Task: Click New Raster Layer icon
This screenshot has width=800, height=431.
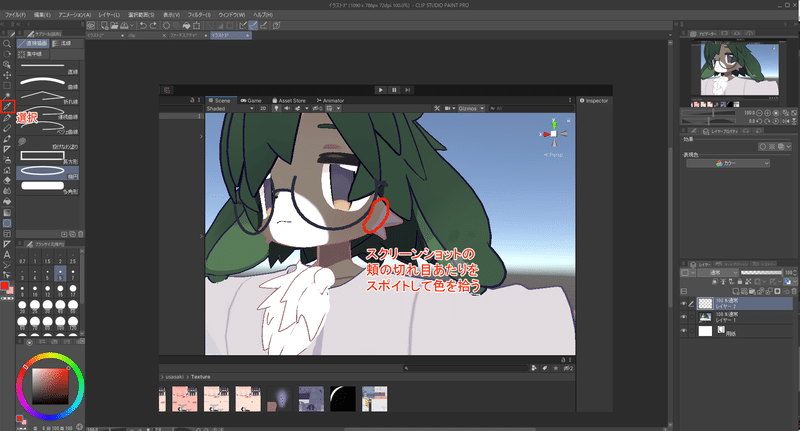Action: (736, 291)
